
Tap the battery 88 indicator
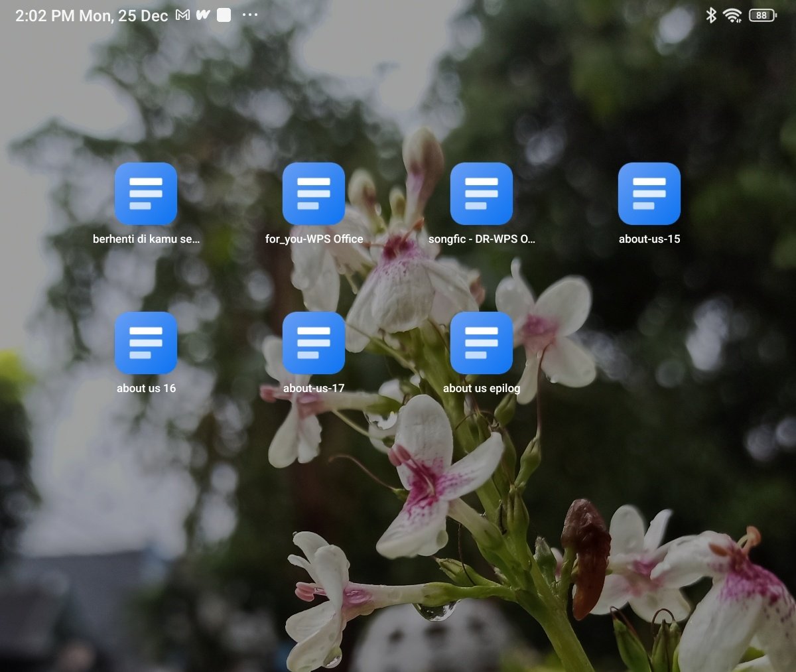tap(762, 15)
